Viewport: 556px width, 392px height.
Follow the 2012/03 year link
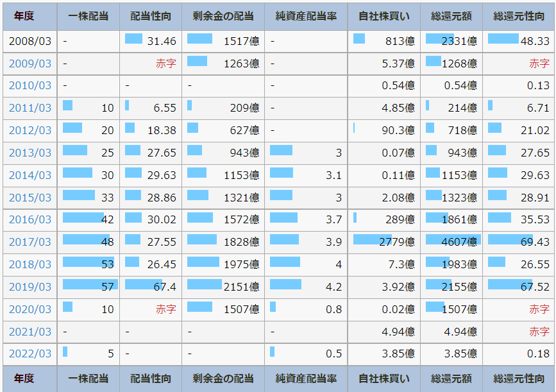(x=30, y=130)
